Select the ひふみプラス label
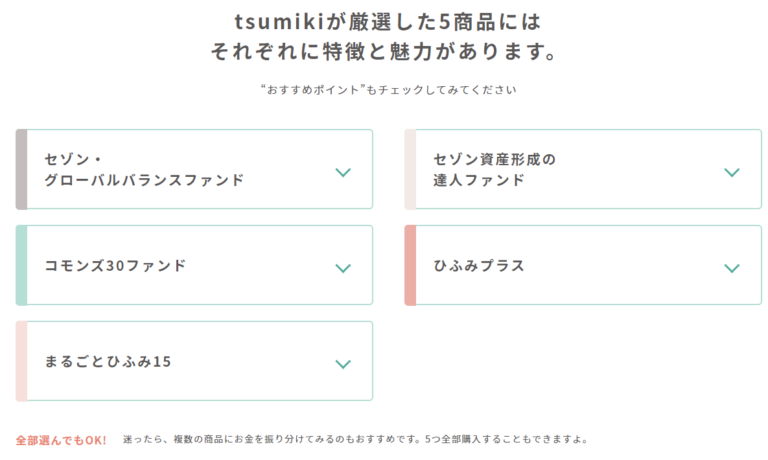768x460 pixels. pos(479,266)
